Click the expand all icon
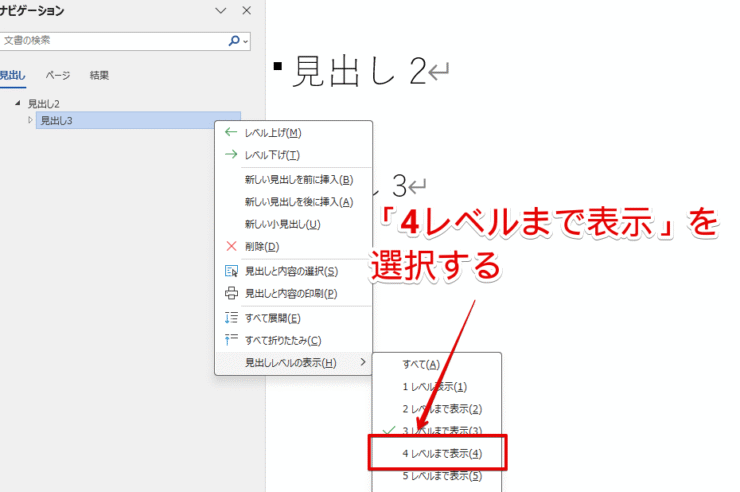The height and width of the screenshot is (492, 740). click(231, 318)
